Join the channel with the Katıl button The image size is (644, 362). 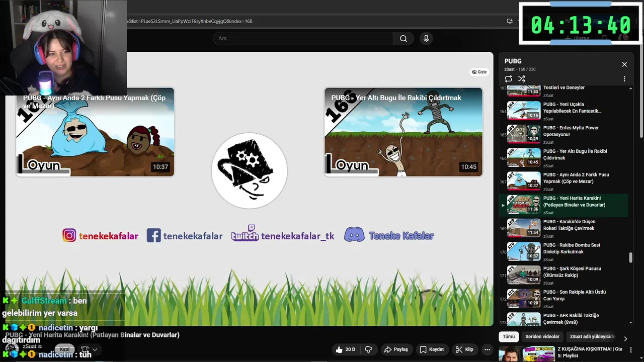pos(65,349)
